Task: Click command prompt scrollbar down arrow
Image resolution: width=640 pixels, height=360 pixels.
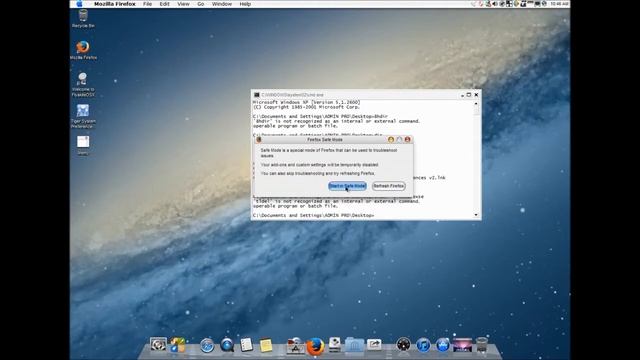Action: click(476, 215)
